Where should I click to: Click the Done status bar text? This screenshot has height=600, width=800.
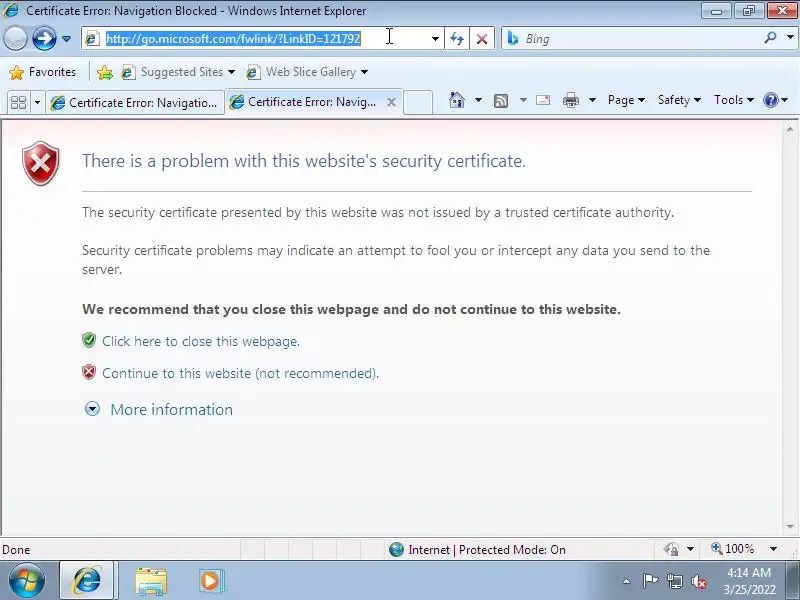tap(16, 550)
